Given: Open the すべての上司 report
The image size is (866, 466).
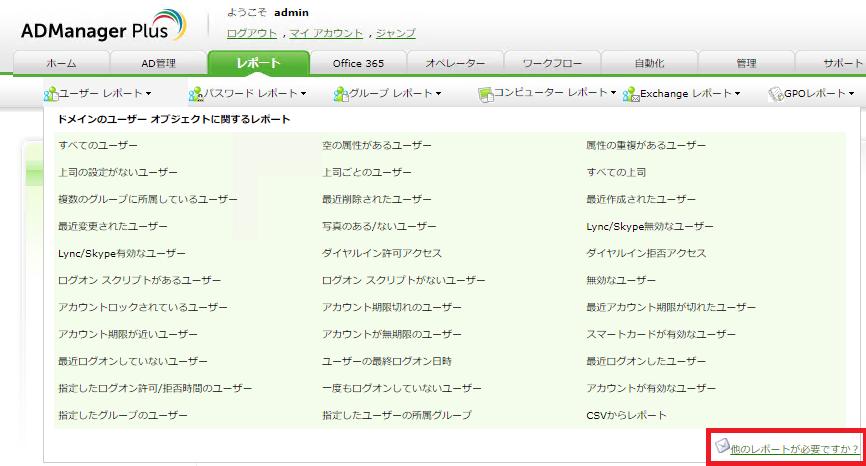Looking at the screenshot, I should 616,172.
